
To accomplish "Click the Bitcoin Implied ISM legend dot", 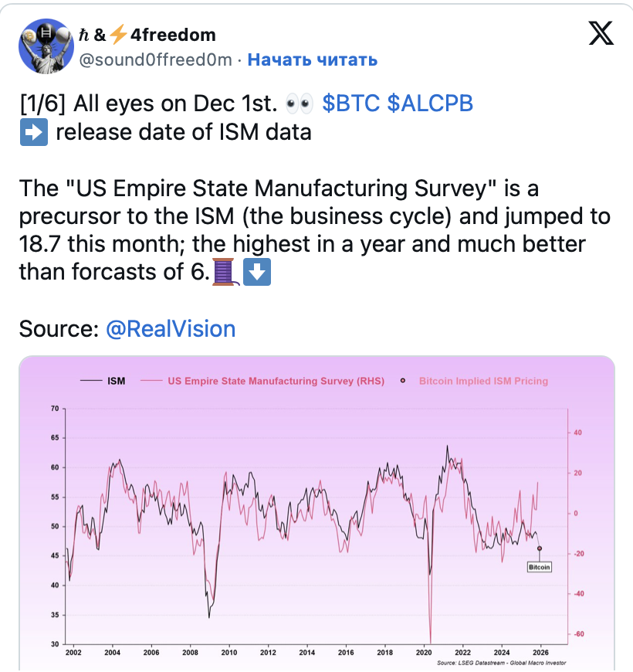I will click(403, 381).
